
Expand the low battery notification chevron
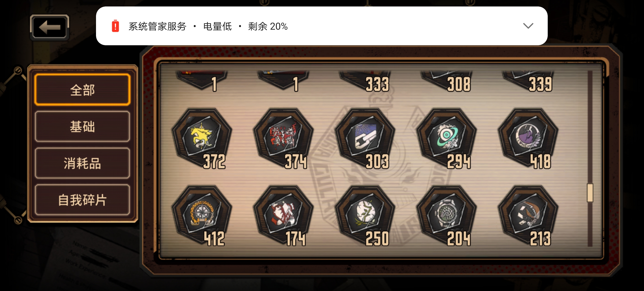528,26
